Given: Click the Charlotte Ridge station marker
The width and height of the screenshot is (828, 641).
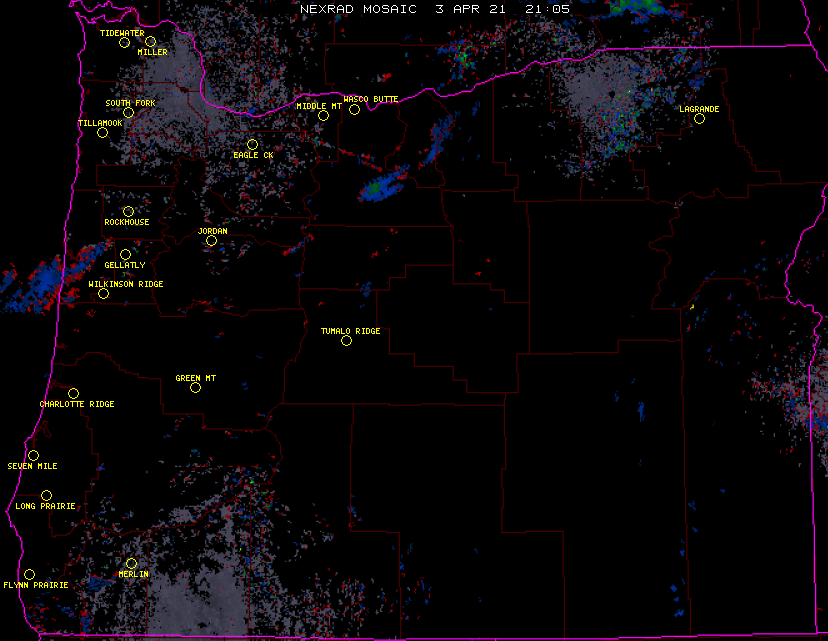Looking at the screenshot, I should [73, 393].
